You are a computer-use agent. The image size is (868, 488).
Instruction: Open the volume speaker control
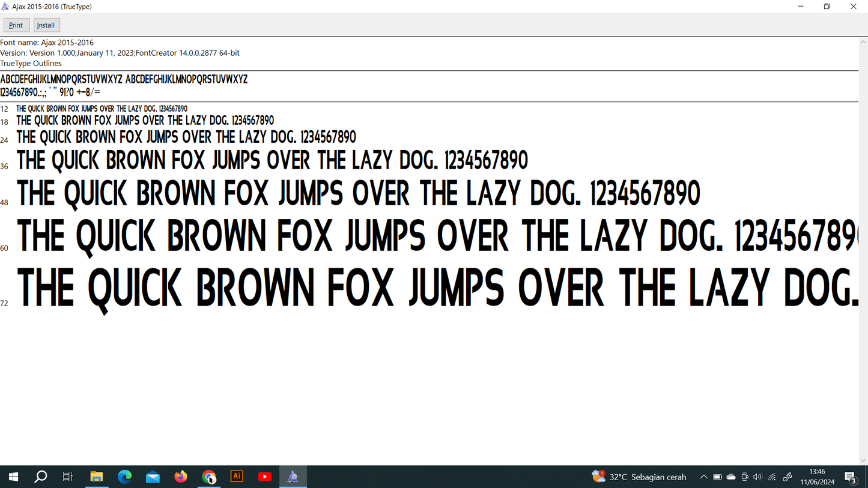(757, 477)
